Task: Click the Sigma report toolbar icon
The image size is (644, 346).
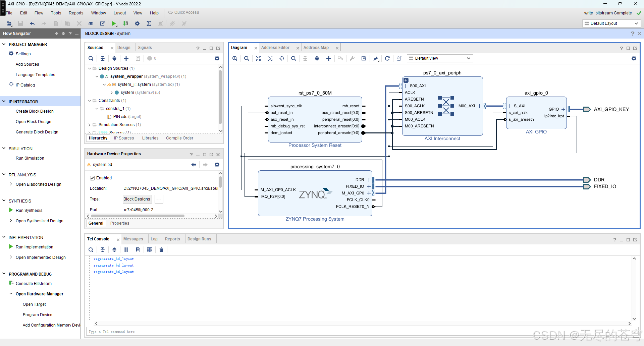Action: coord(149,23)
